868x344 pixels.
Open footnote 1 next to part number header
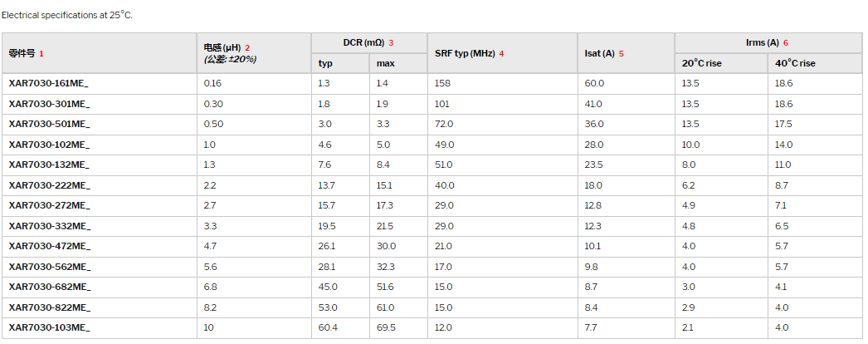pos(41,54)
